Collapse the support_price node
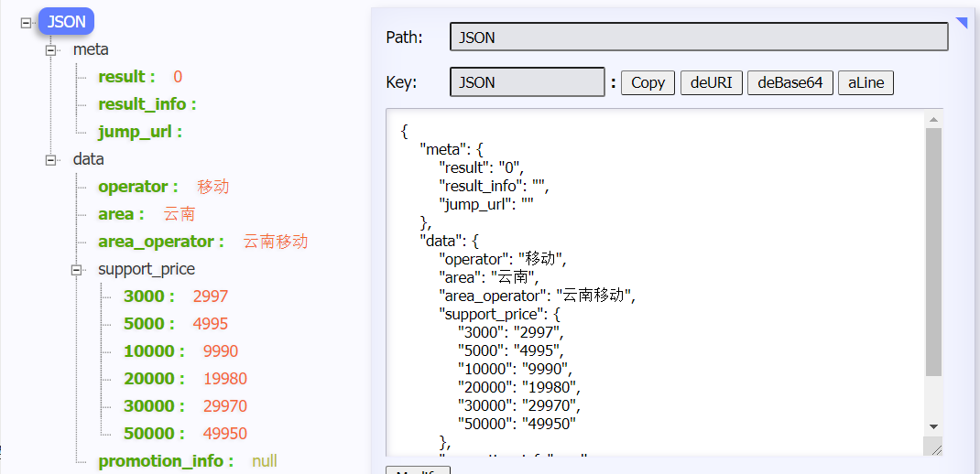The height and width of the screenshot is (474, 980). (76, 270)
